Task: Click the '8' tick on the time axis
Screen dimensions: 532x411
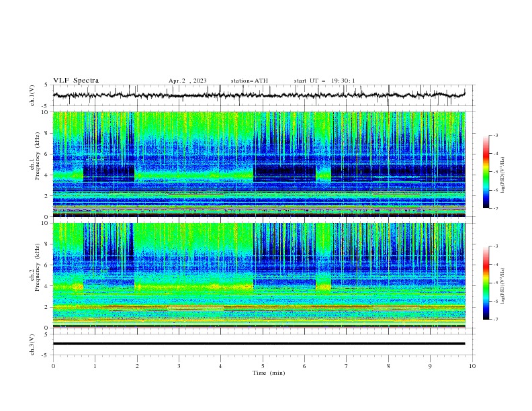Action: coord(388,366)
